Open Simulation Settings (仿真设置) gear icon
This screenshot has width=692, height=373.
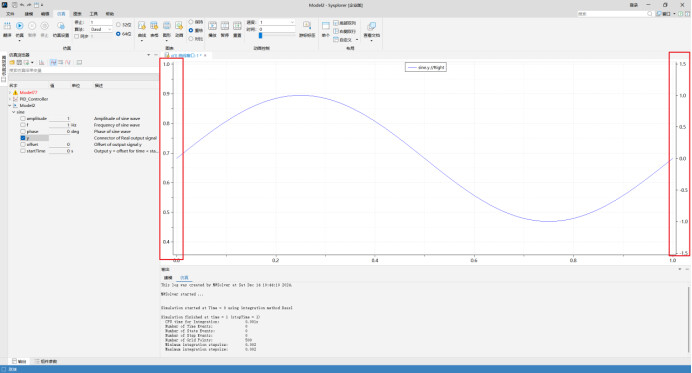click(61, 26)
